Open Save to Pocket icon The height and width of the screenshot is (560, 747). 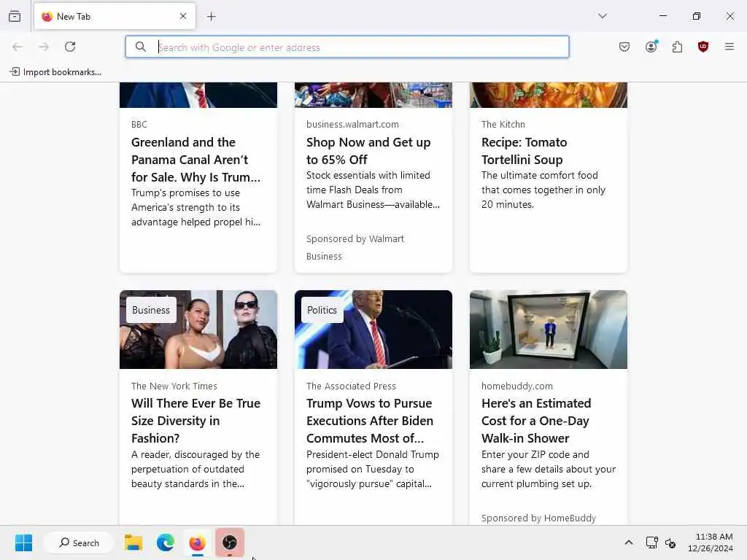624,47
